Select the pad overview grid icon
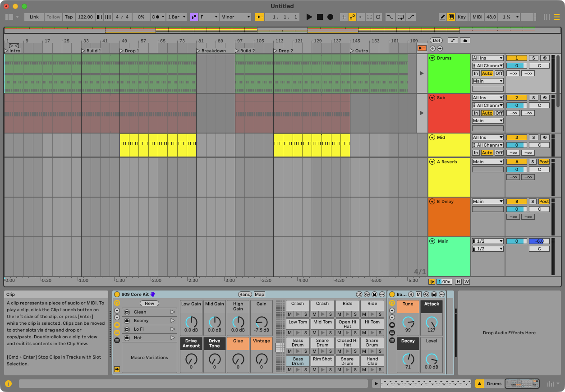The width and height of the screenshot is (565, 392). coord(280,347)
